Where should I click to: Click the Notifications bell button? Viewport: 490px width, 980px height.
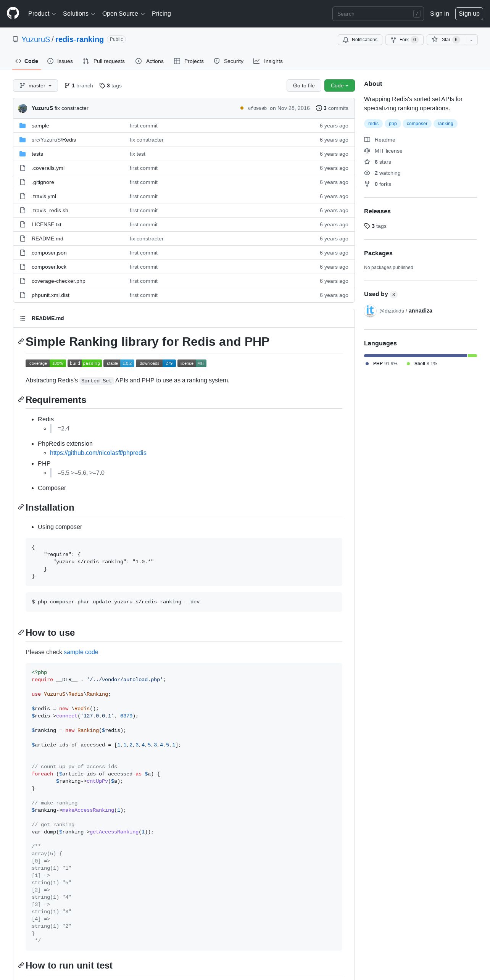pyautogui.click(x=360, y=40)
